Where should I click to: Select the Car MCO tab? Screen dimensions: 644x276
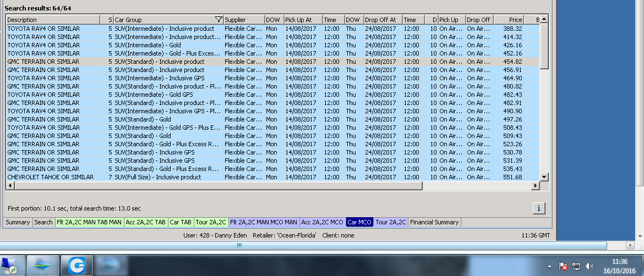tap(359, 222)
